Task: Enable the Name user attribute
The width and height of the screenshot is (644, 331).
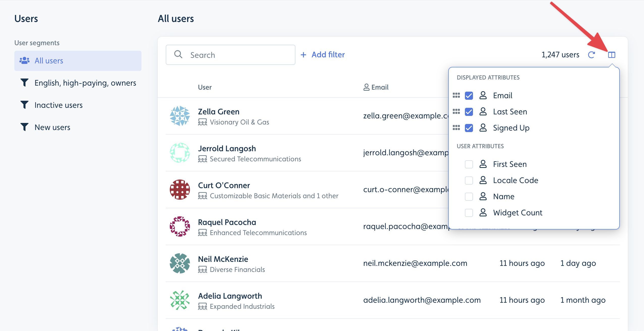Action: (x=468, y=196)
